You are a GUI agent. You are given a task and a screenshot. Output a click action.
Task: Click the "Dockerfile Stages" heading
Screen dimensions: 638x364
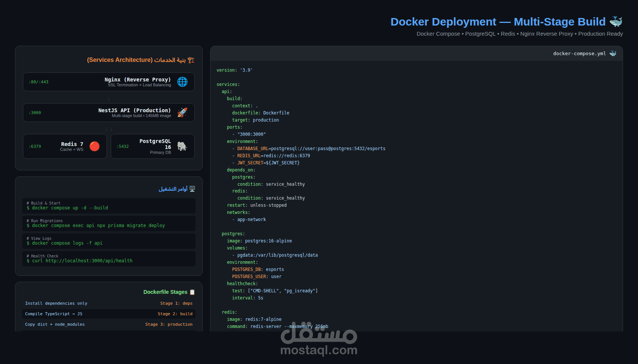(165, 292)
